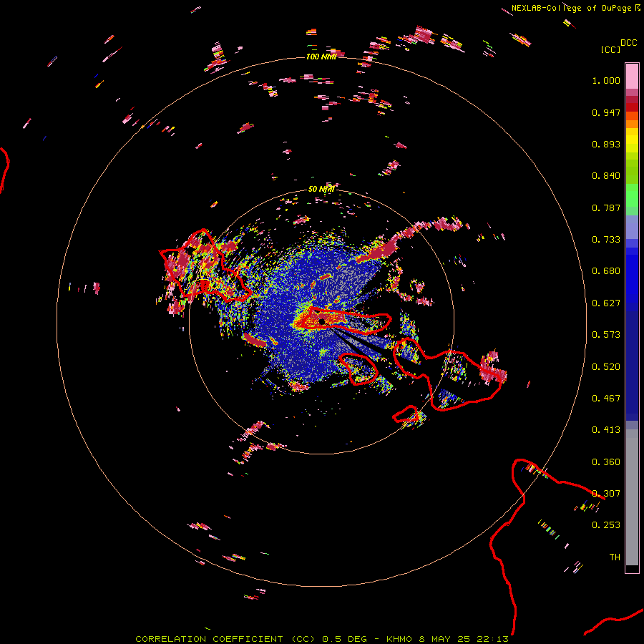Select the 0.413 scale value

(606, 430)
